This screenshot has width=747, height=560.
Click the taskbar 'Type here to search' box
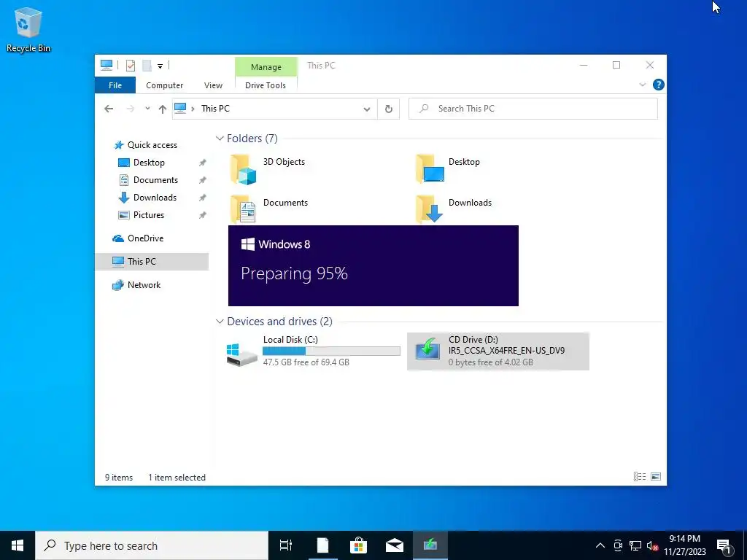click(152, 545)
